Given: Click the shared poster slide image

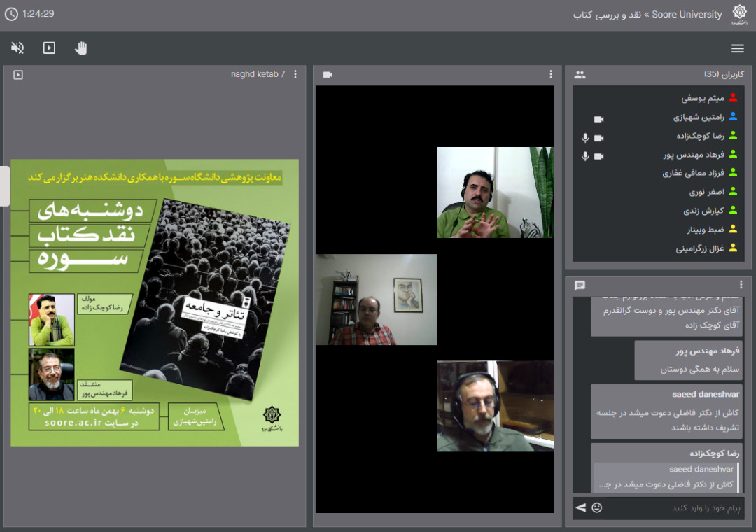Looking at the screenshot, I should tap(155, 302).
